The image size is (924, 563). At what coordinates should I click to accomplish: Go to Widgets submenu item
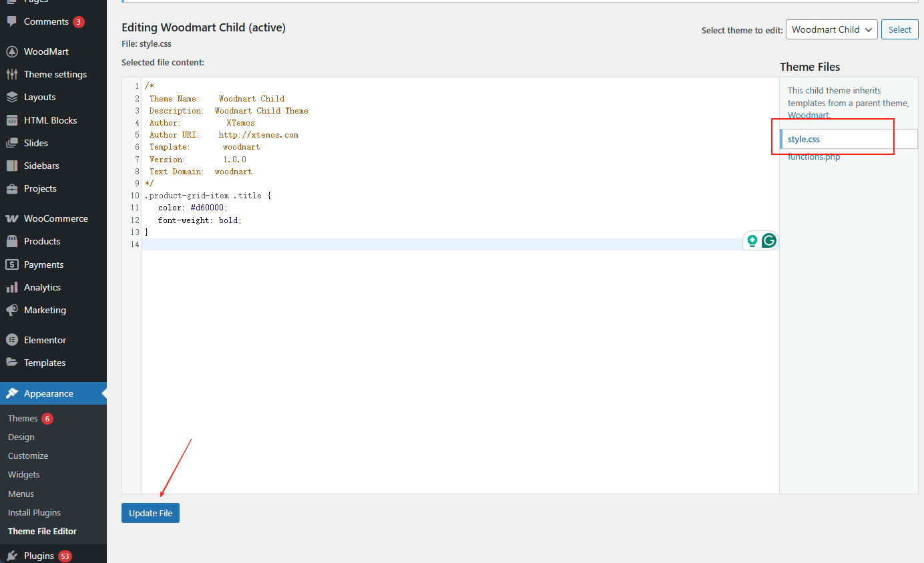(x=24, y=474)
